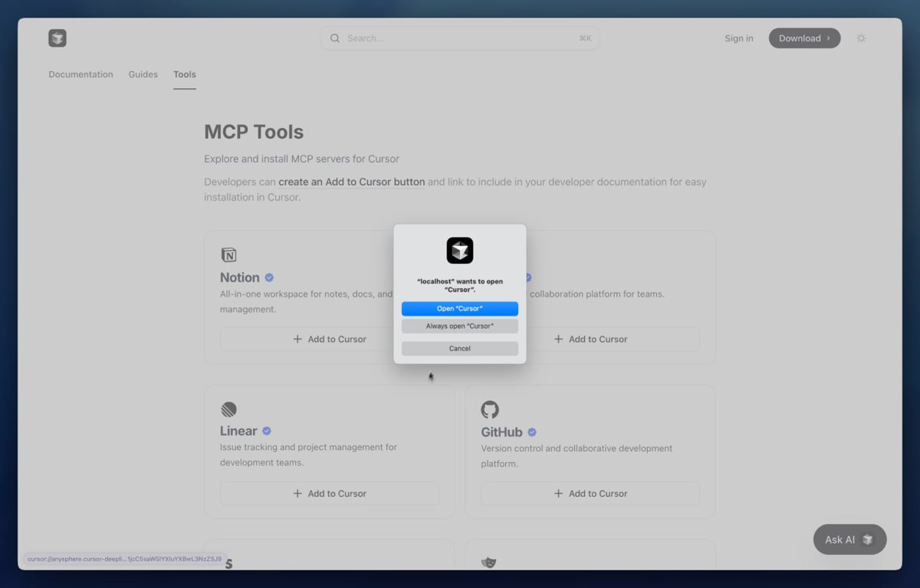Click the Linear logo icon

[x=228, y=409]
